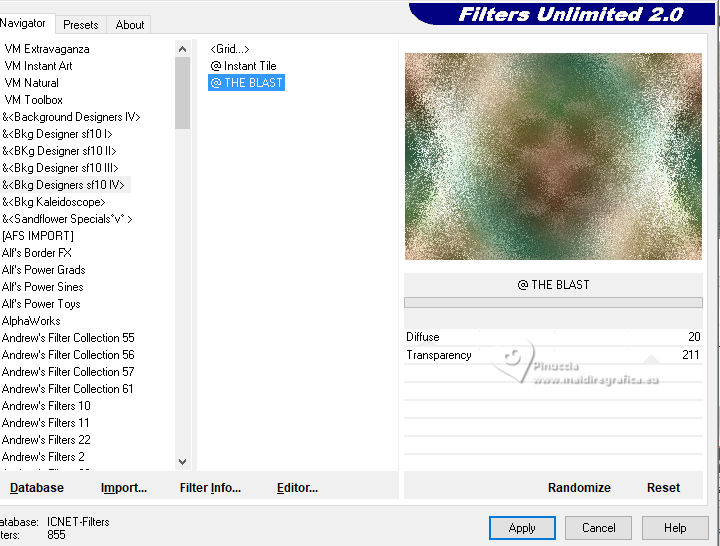Select Alf's Power Toys category
The width and height of the screenshot is (720, 546).
pyautogui.click(x=41, y=304)
